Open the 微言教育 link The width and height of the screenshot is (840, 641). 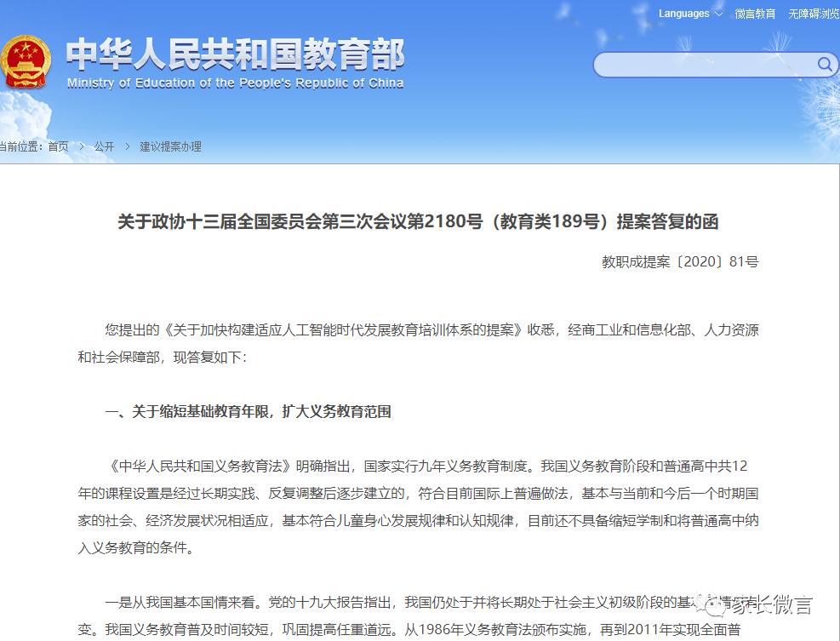(x=755, y=14)
